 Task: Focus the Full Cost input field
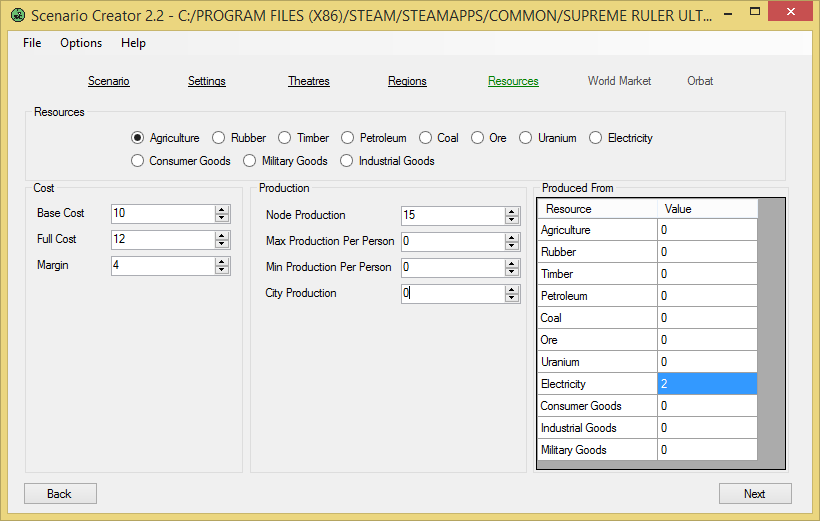tap(163, 240)
